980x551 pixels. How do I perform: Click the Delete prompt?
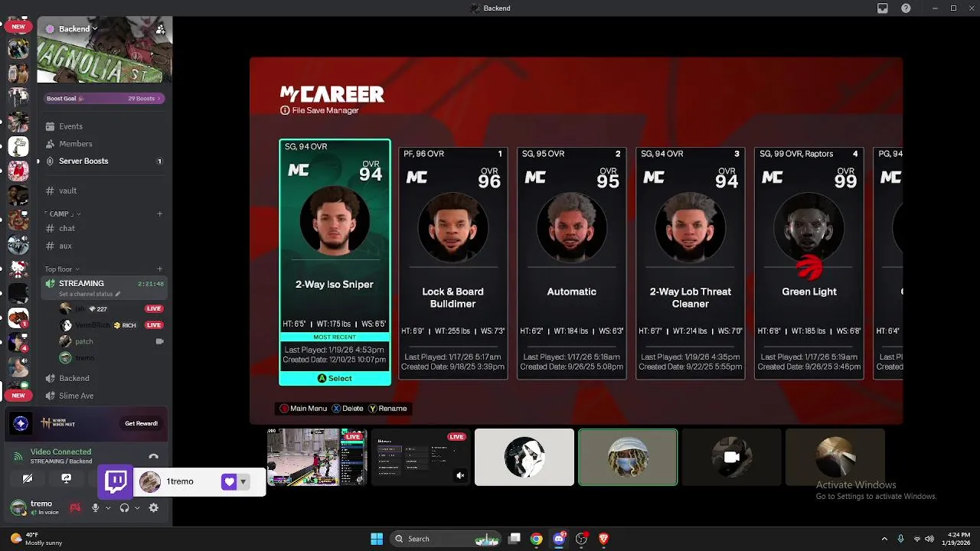pos(348,409)
